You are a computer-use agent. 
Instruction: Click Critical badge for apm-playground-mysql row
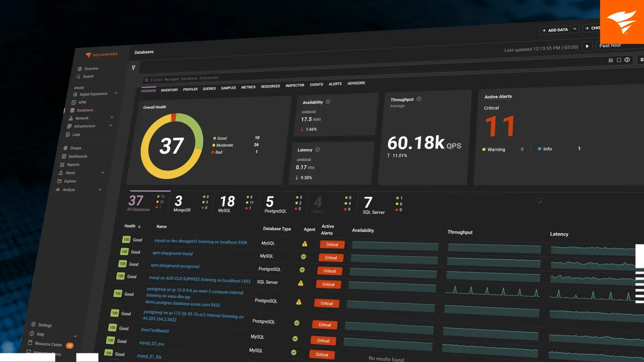(331, 258)
